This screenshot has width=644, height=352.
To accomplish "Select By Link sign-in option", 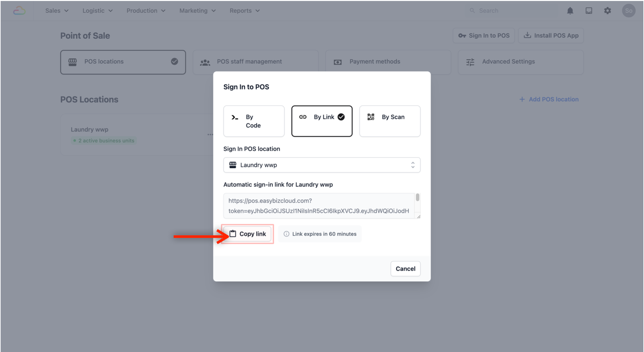I will pos(322,121).
